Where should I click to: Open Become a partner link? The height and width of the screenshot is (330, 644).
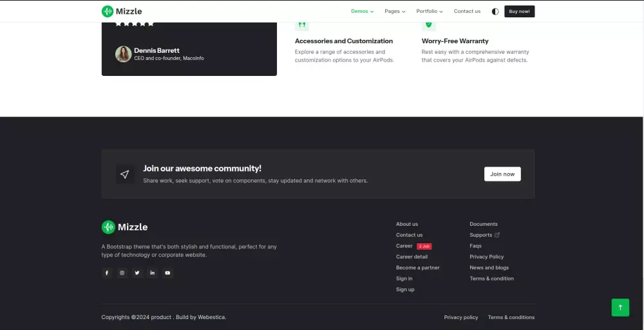pyautogui.click(x=418, y=268)
